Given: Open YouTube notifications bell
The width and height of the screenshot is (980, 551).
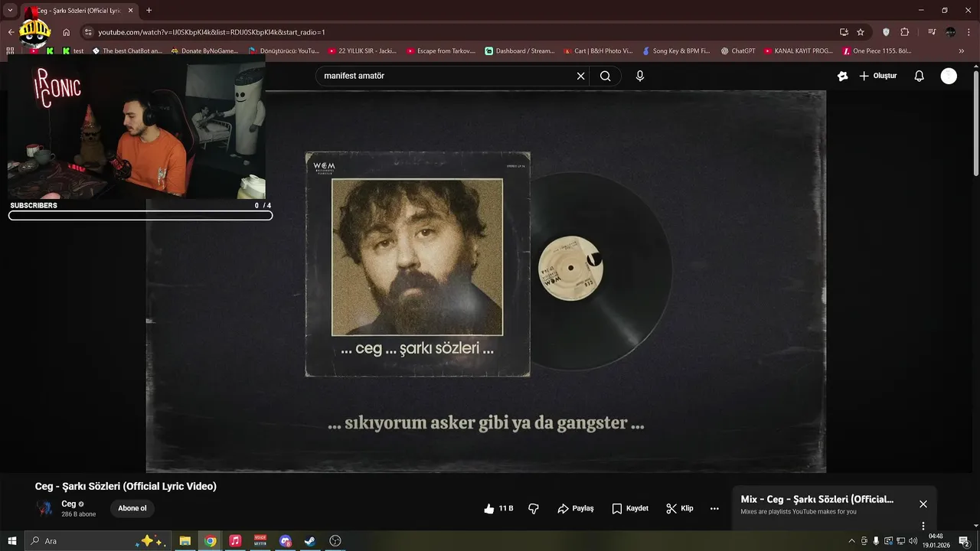Looking at the screenshot, I should (x=920, y=76).
